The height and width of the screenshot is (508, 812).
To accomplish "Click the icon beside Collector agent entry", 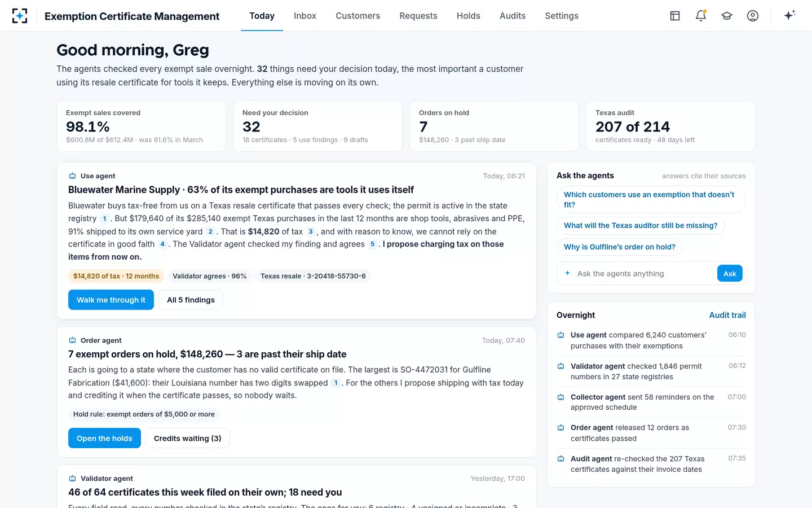I will pos(561,397).
